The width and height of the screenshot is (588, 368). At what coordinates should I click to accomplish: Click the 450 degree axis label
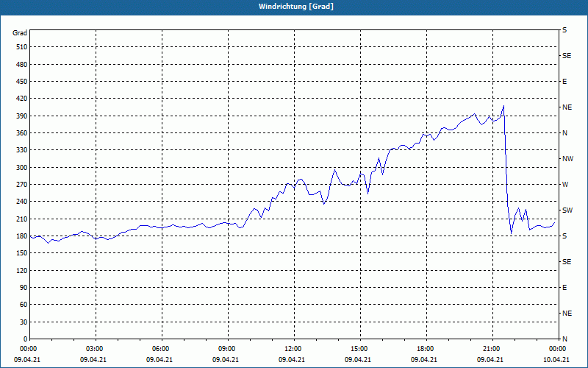(22, 82)
